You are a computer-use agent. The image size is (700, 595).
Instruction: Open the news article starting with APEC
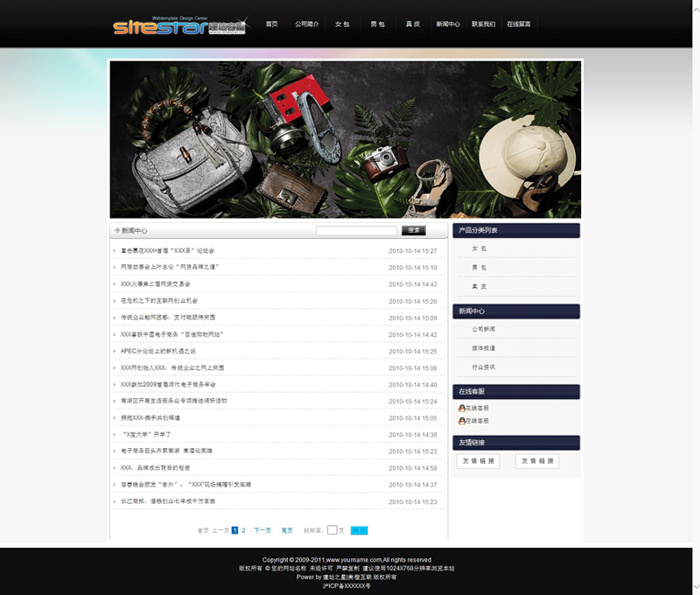(x=158, y=351)
